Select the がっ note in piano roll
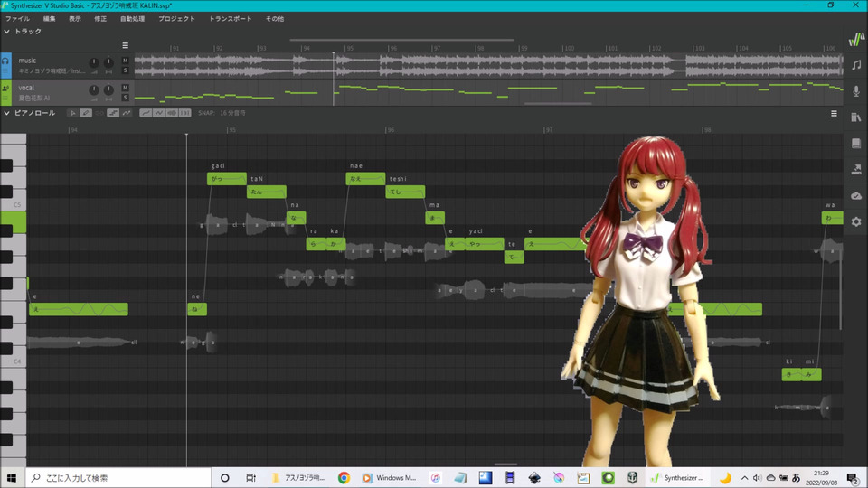868x488 pixels. [227, 179]
